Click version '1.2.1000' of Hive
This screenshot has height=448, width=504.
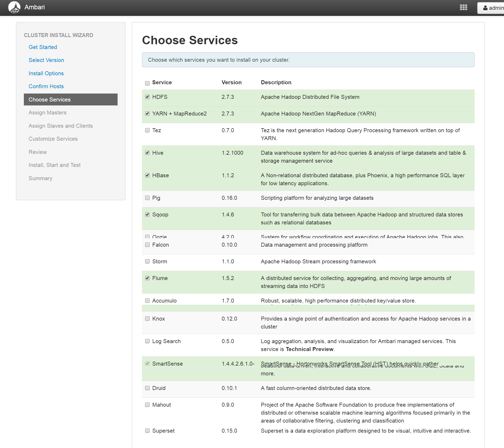[232, 153]
